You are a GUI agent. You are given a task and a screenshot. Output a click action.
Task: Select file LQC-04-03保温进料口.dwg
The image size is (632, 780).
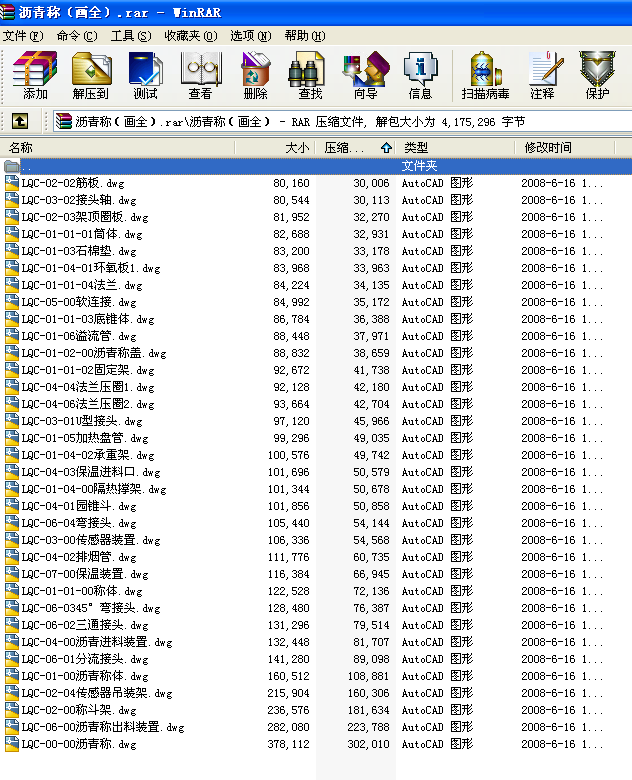[91, 472]
